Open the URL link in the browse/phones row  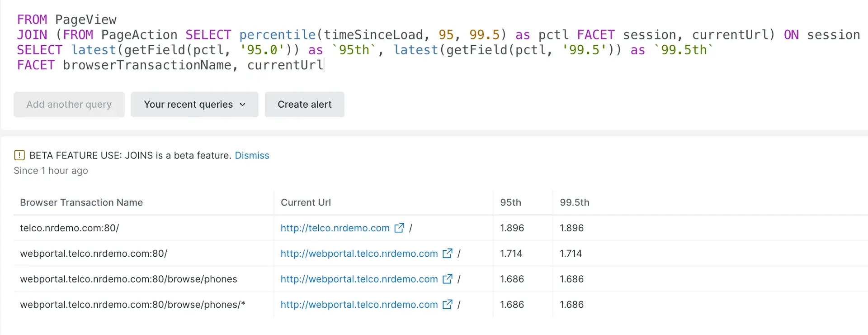click(x=359, y=279)
